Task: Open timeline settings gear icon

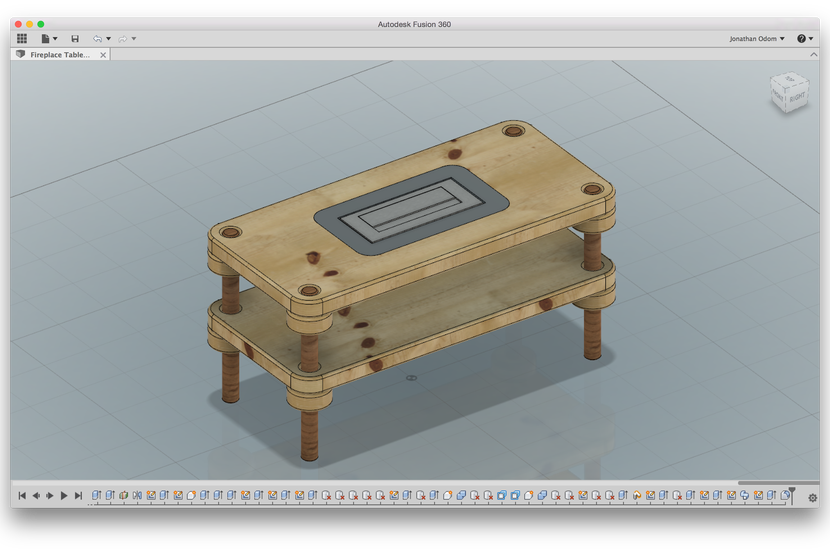Action: click(x=812, y=497)
